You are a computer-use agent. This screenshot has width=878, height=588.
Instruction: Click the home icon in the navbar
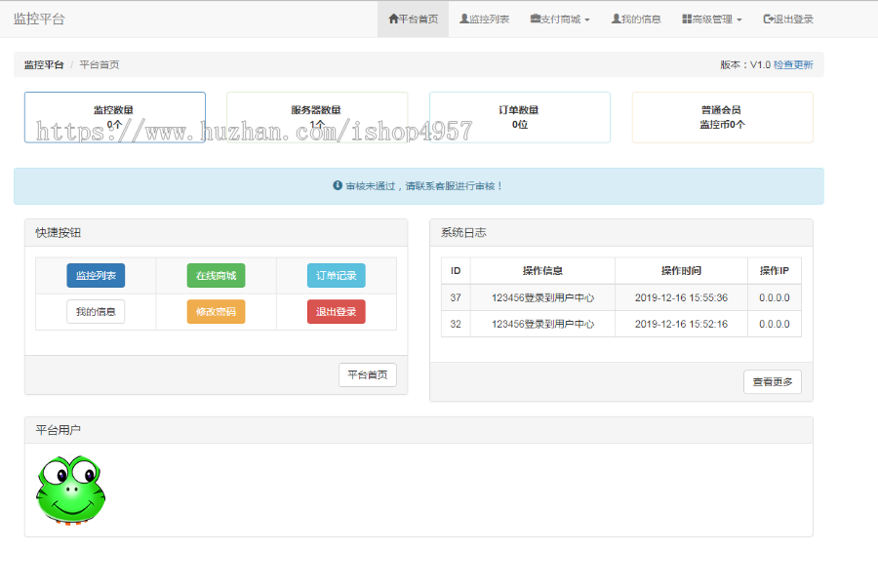coord(393,19)
